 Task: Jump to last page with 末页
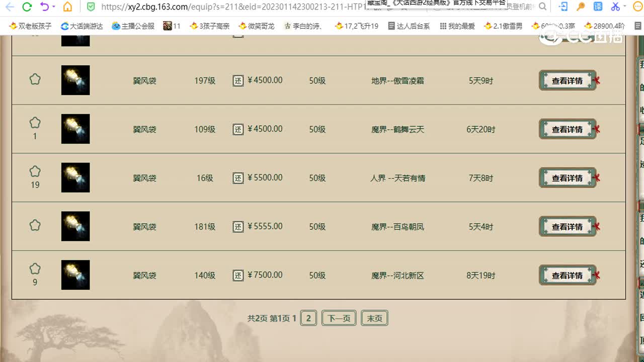point(374,318)
